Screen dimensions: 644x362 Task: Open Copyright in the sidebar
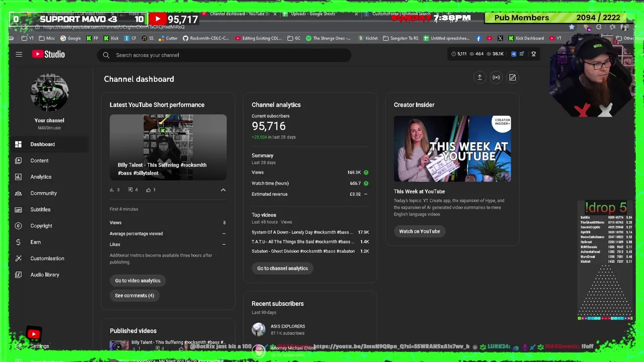(x=49, y=226)
